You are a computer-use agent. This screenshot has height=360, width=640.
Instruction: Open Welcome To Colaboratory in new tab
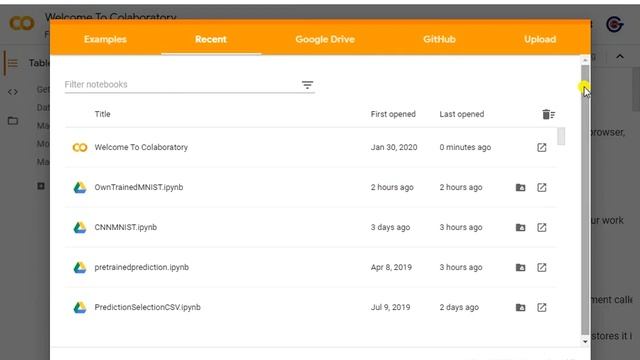pyautogui.click(x=542, y=147)
